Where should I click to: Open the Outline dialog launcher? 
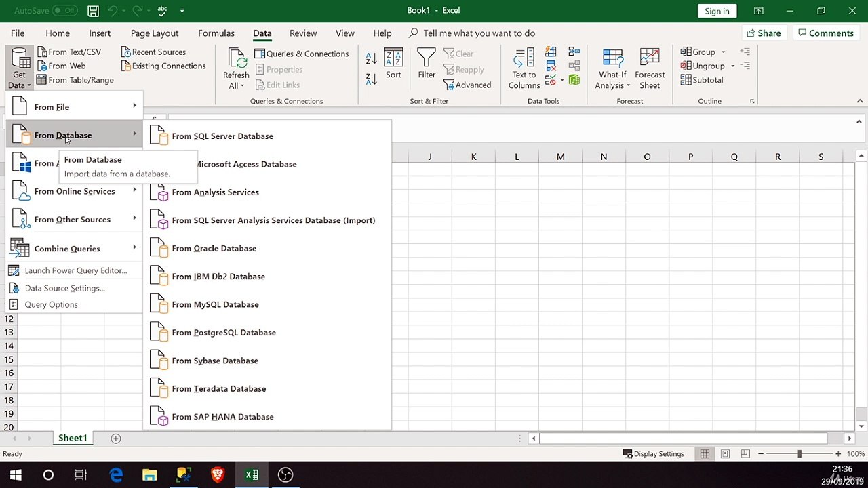click(752, 101)
